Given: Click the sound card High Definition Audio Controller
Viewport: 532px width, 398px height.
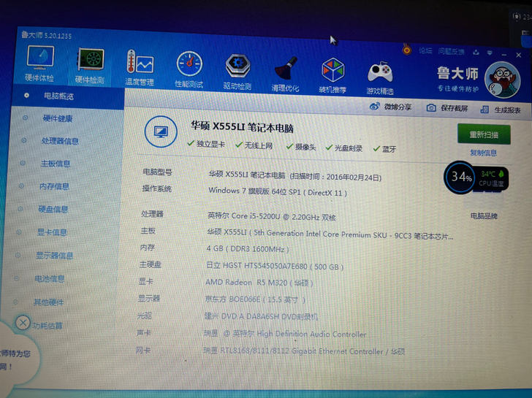Looking at the screenshot, I should coord(285,334).
